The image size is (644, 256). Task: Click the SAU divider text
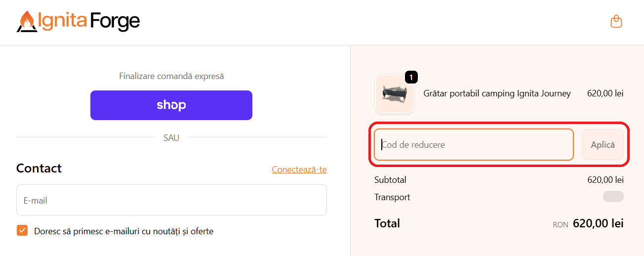tap(171, 138)
